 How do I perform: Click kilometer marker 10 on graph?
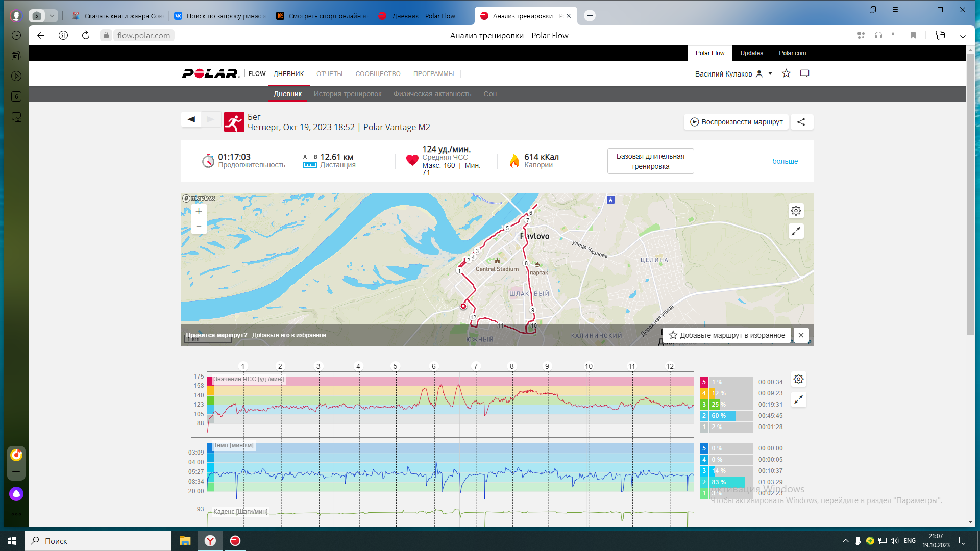pyautogui.click(x=589, y=366)
